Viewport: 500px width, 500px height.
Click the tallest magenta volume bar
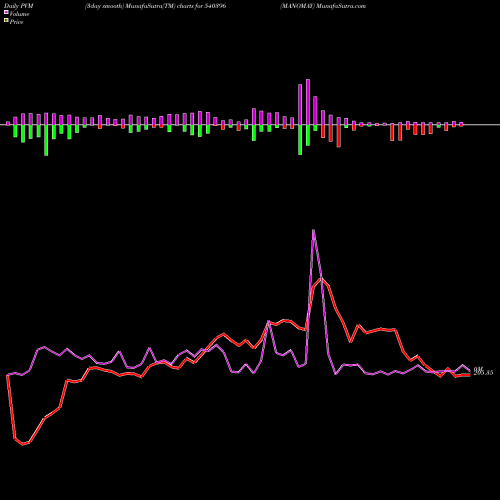click(308, 102)
